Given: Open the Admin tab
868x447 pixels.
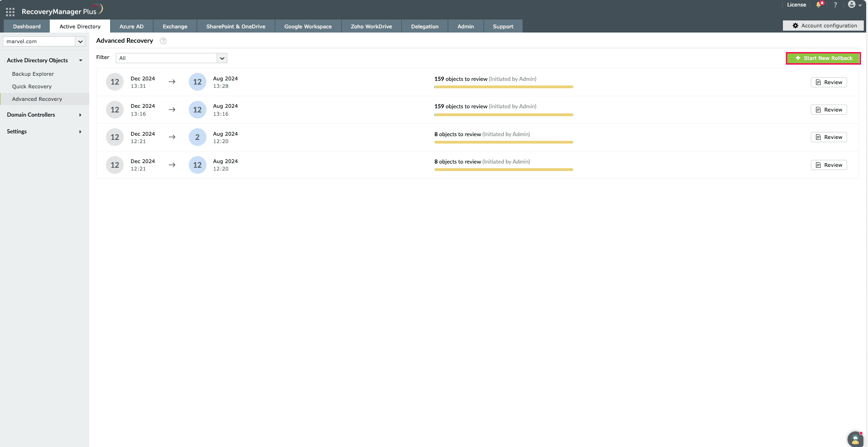Looking at the screenshot, I should (x=466, y=26).
